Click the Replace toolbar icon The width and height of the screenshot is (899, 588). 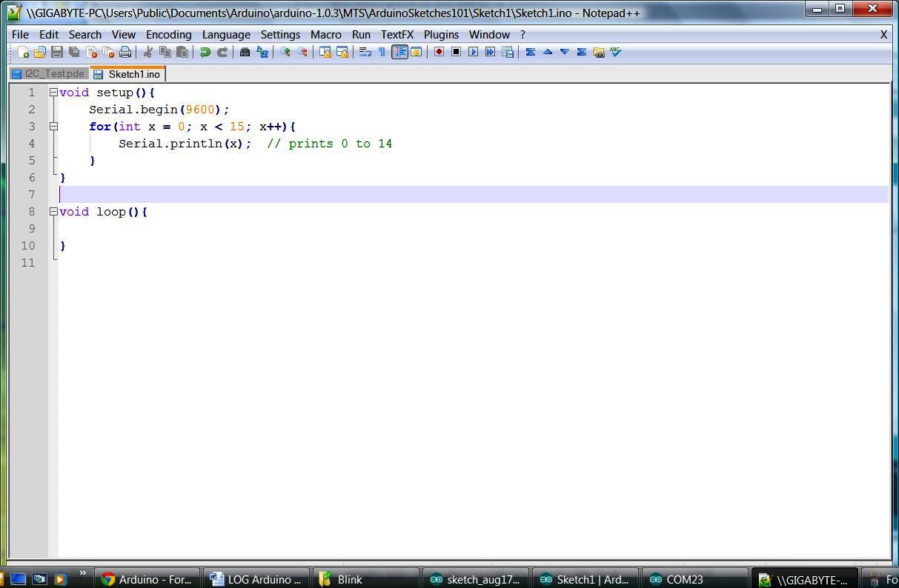pos(262,52)
